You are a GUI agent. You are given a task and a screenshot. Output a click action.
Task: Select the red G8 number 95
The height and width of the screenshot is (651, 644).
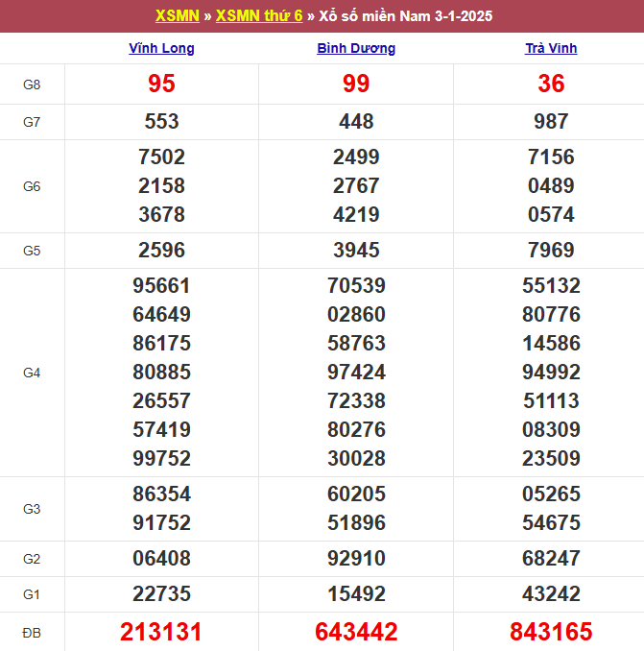pos(161,84)
